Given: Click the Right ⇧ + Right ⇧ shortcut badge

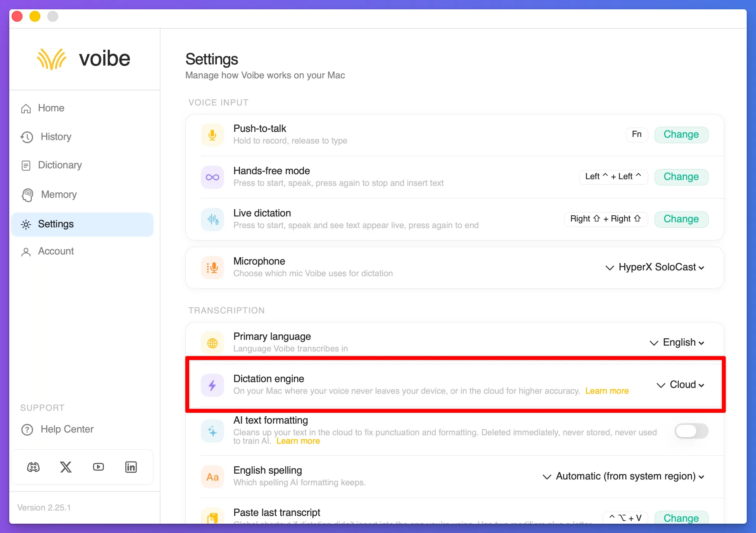Looking at the screenshot, I should [x=606, y=219].
